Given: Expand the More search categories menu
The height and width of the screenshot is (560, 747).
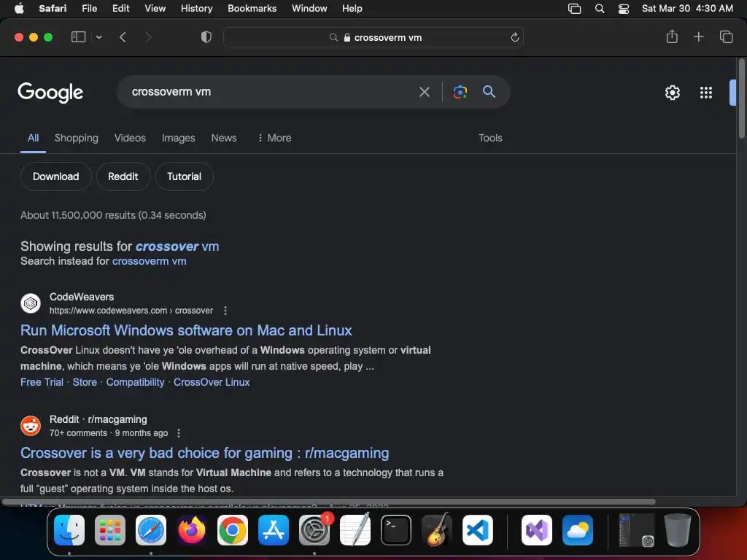Looking at the screenshot, I should [x=274, y=138].
